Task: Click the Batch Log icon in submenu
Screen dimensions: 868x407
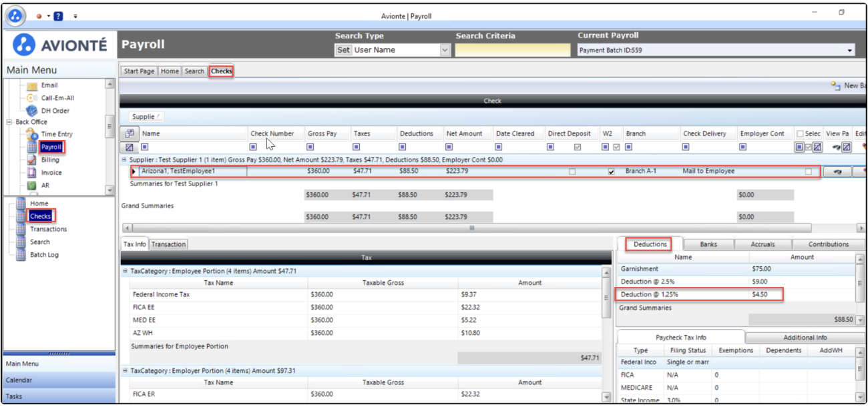Action: pos(21,255)
